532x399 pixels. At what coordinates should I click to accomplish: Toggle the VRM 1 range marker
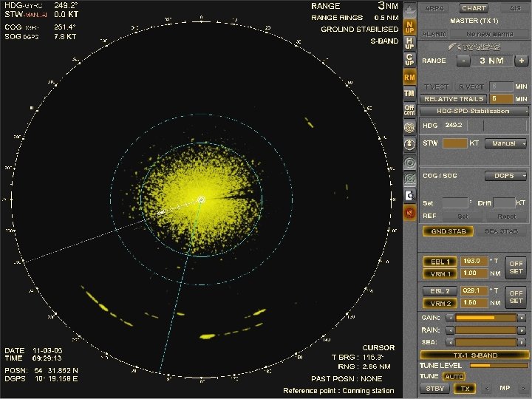pyautogui.click(x=440, y=273)
